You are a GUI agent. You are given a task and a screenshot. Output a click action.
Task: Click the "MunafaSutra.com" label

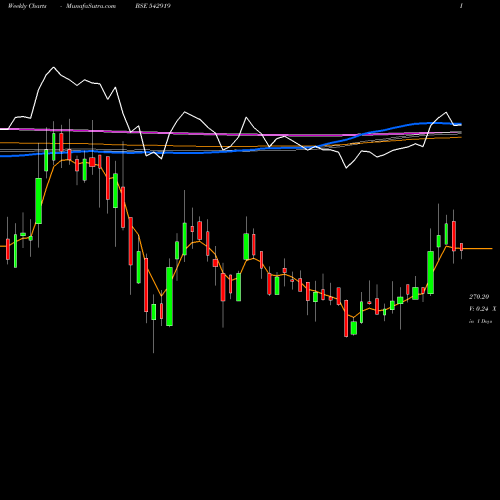[x=91, y=6]
